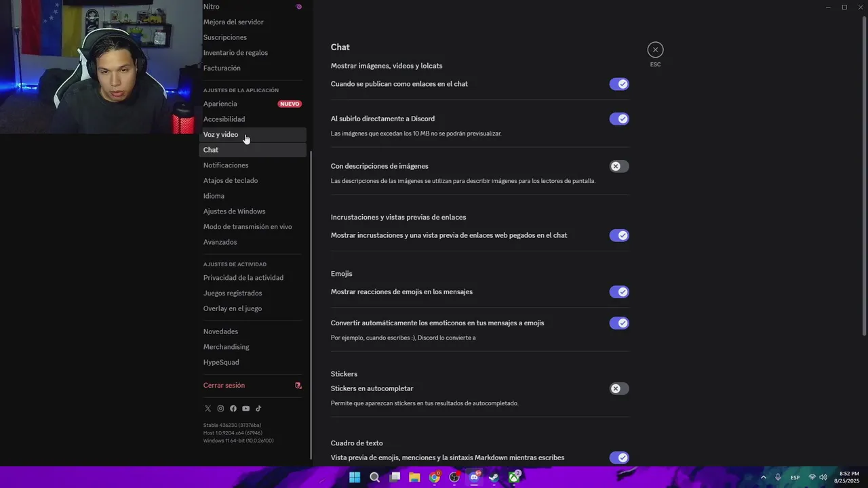
Task: Select the Chat settings entry
Action: pyautogui.click(x=253, y=150)
